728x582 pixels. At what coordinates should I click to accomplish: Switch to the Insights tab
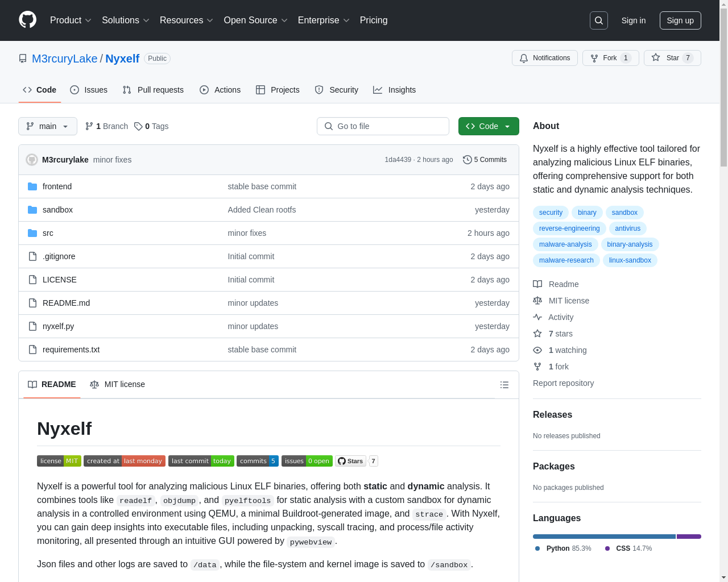pos(395,90)
